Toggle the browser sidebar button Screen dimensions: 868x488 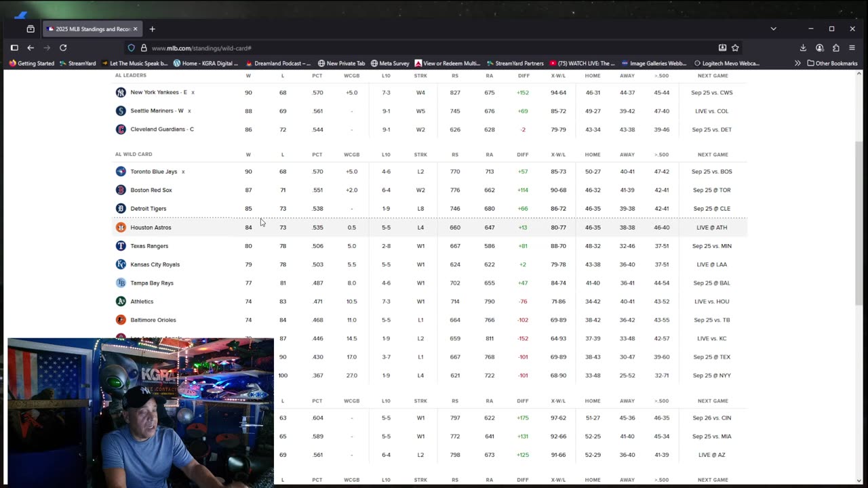tap(14, 48)
